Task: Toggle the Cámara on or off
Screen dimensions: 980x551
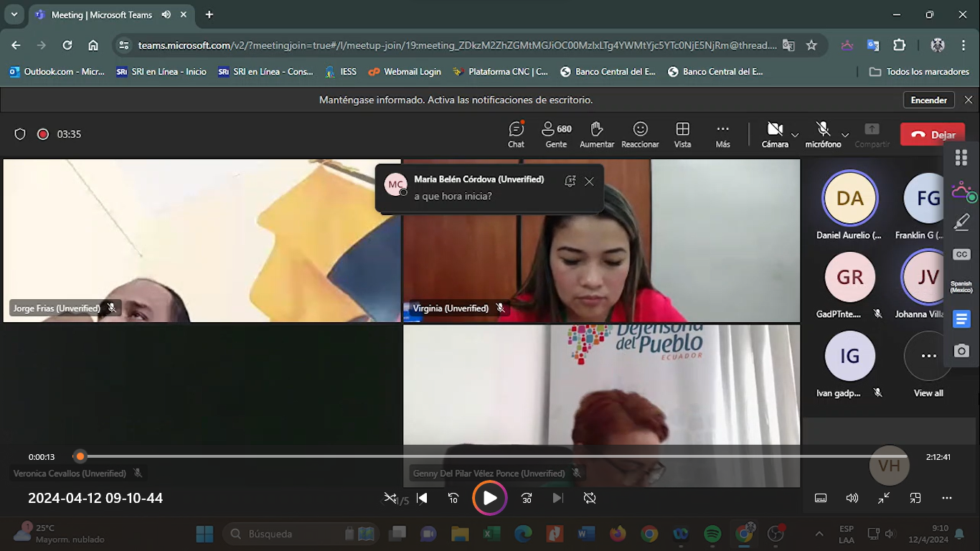Action: point(774,133)
